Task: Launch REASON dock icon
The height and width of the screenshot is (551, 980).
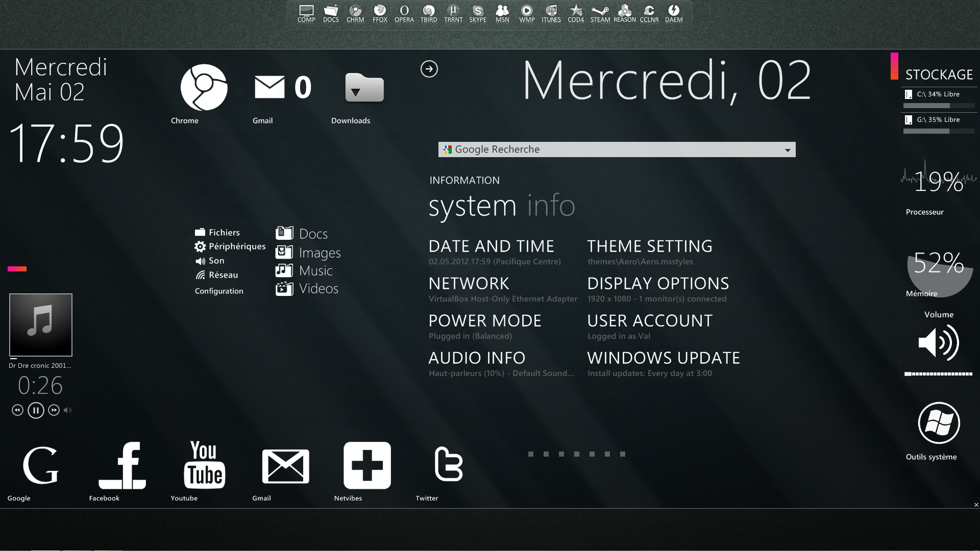Action: click(x=625, y=14)
